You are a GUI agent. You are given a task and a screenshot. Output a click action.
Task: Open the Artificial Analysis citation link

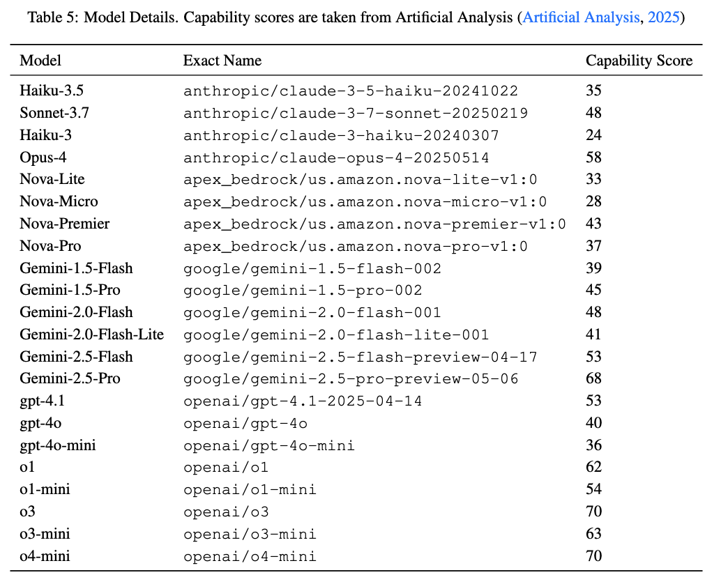[581, 17]
